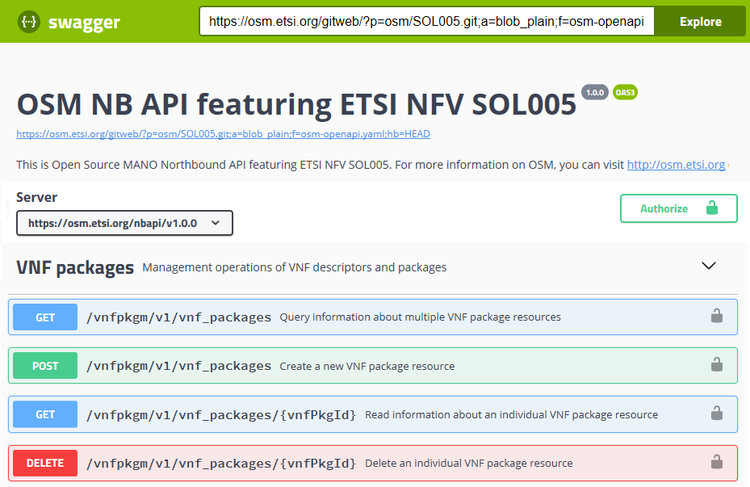Click the Explore button

[x=700, y=21]
